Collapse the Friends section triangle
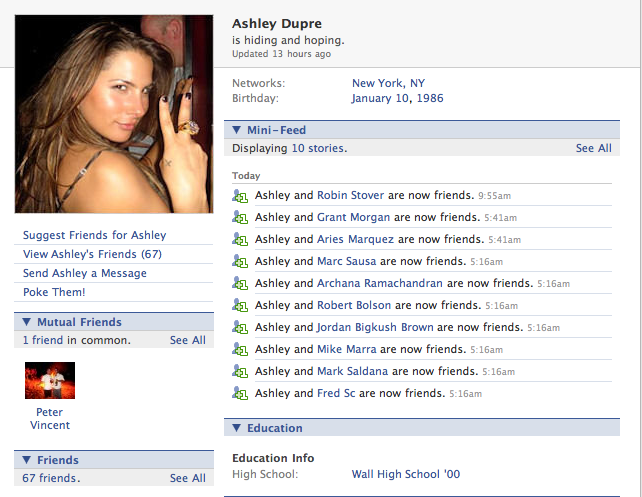The width and height of the screenshot is (642, 497). [x=27, y=460]
